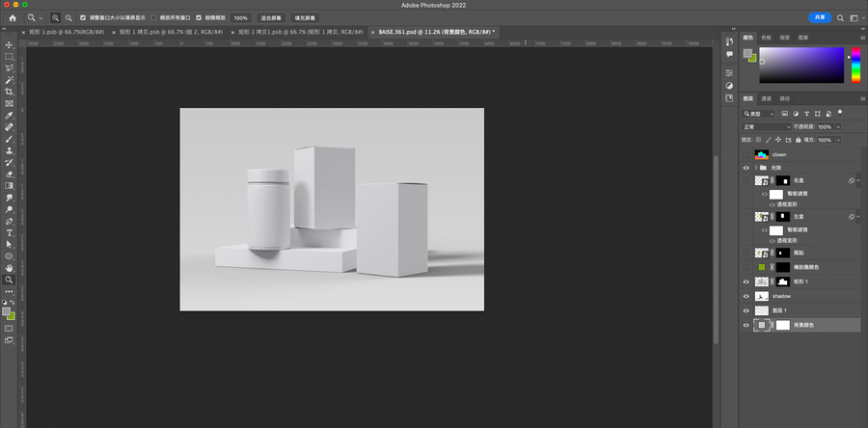Select the Pen tool

coord(9,221)
